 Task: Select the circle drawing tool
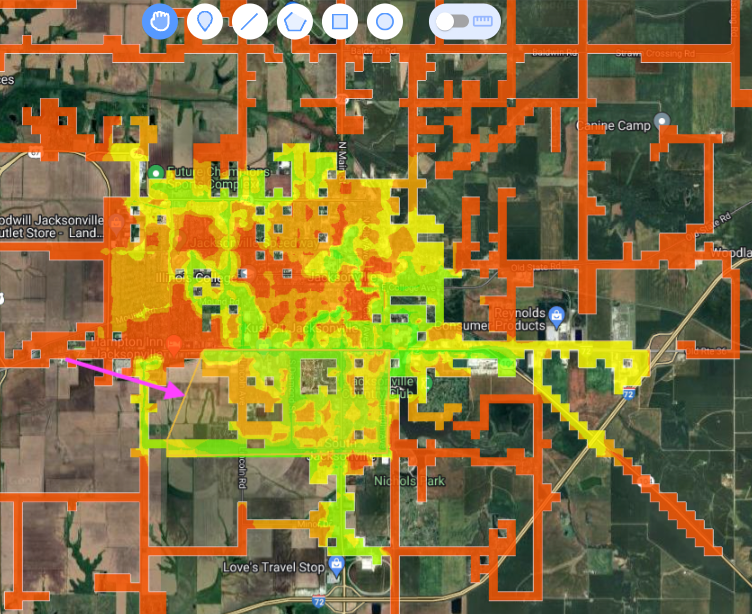385,21
